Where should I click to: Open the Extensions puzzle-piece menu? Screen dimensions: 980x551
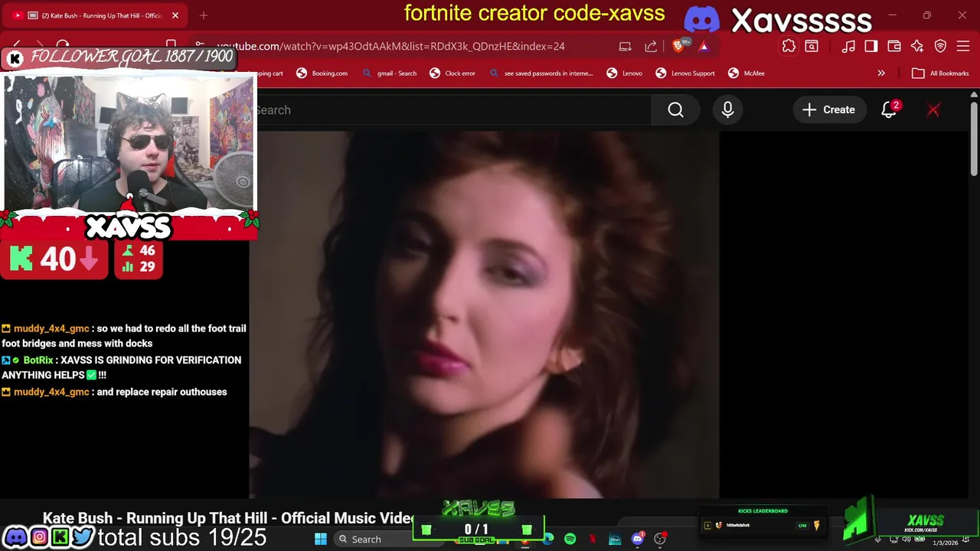789,47
